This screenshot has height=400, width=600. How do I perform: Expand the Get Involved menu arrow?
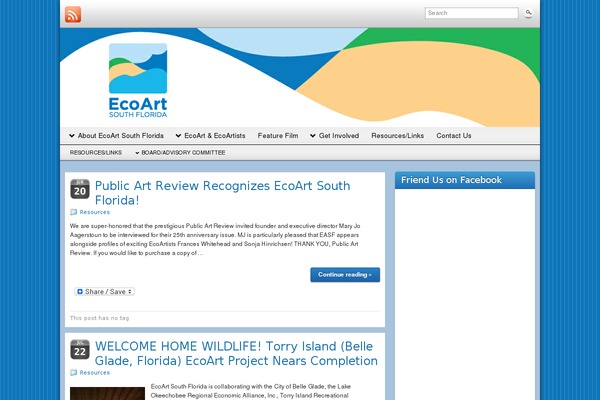313,136
